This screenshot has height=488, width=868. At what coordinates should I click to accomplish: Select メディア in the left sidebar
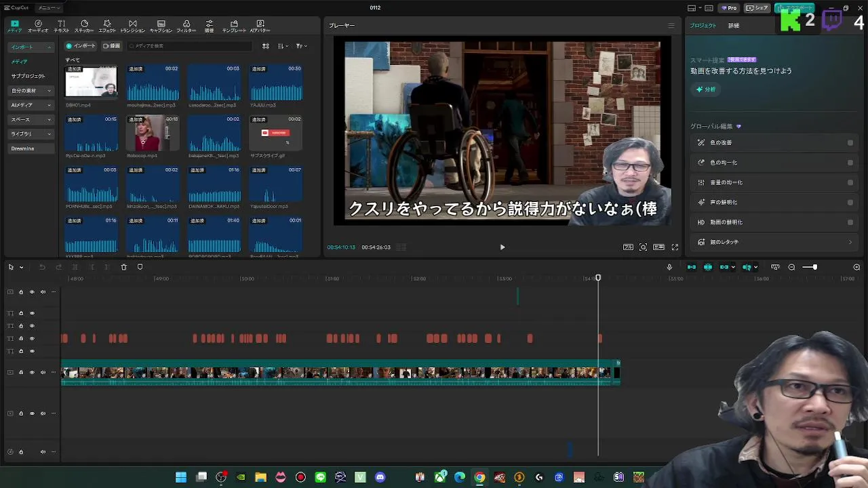coord(19,62)
